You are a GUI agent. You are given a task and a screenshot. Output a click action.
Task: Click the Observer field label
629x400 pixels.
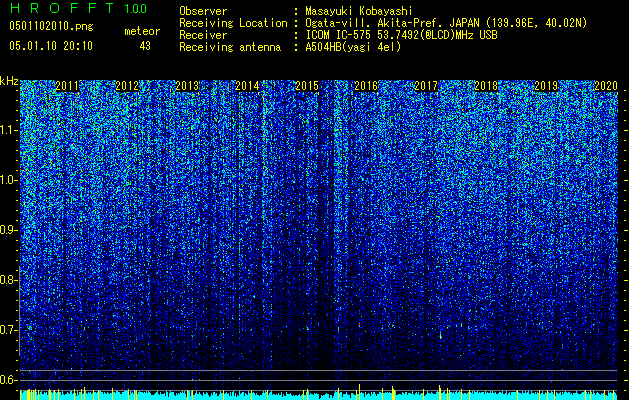tap(203, 11)
